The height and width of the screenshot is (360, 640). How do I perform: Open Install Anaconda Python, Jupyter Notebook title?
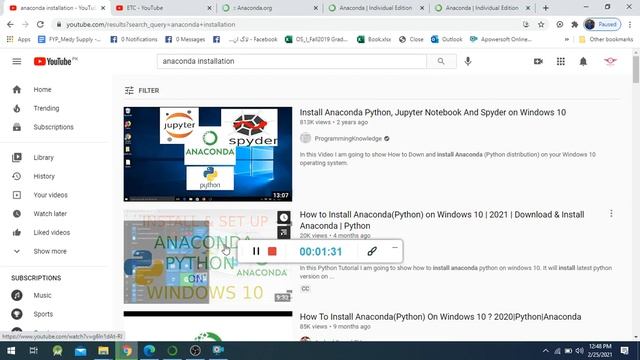[433, 112]
